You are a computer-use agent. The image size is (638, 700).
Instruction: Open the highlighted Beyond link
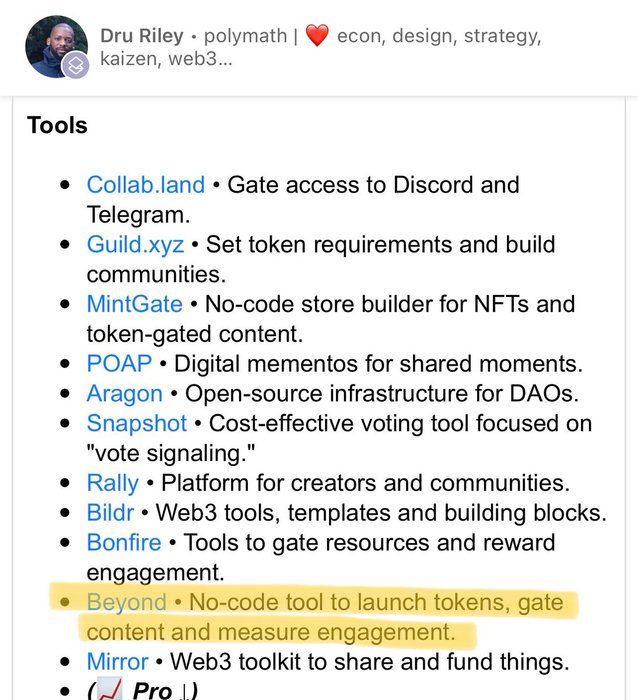[x=126, y=602]
